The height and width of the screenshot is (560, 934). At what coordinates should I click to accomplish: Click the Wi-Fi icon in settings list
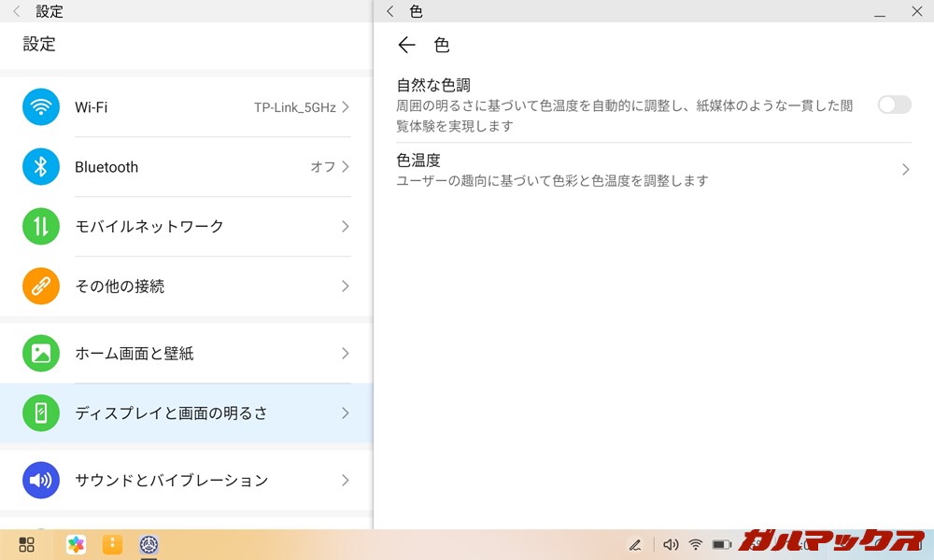click(40, 107)
